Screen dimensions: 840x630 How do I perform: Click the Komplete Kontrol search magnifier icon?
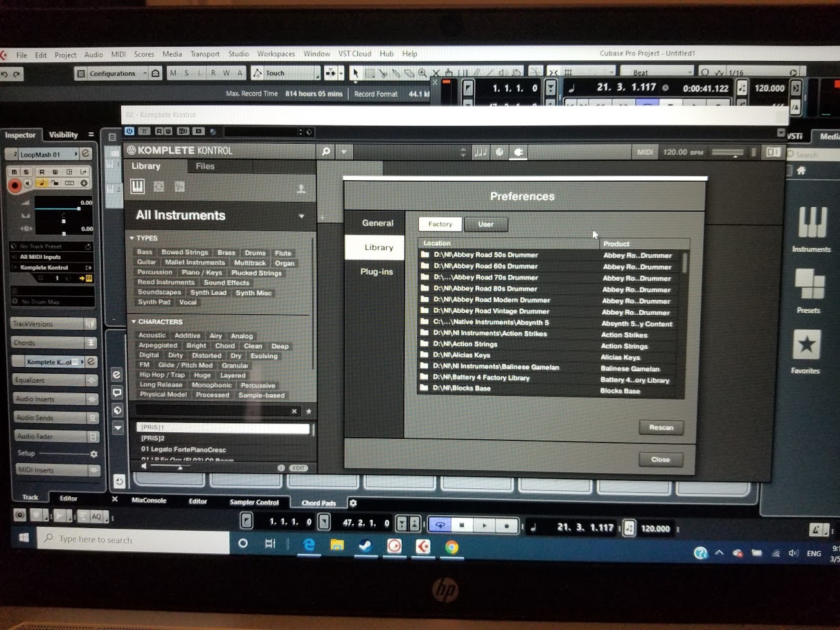click(327, 151)
